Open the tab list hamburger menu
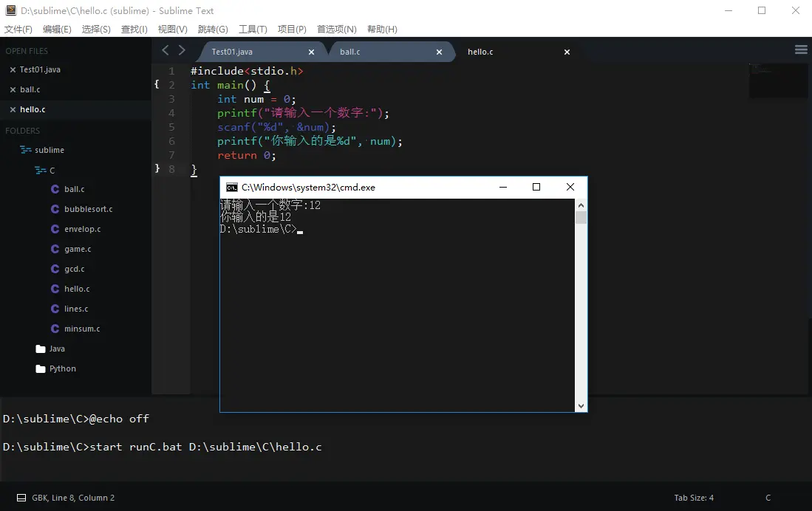The image size is (812, 511). click(x=801, y=49)
